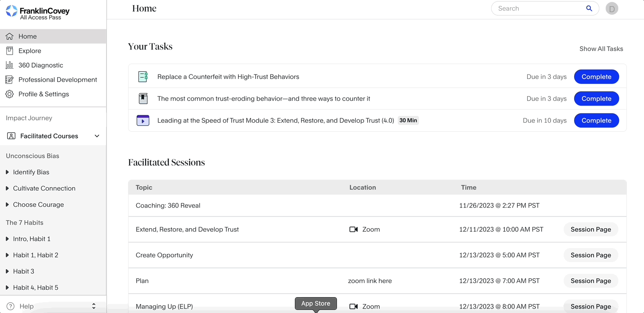Viewport: 644px width, 313px height.
Task: Click the Home house icon in sidebar
Action: point(9,36)
